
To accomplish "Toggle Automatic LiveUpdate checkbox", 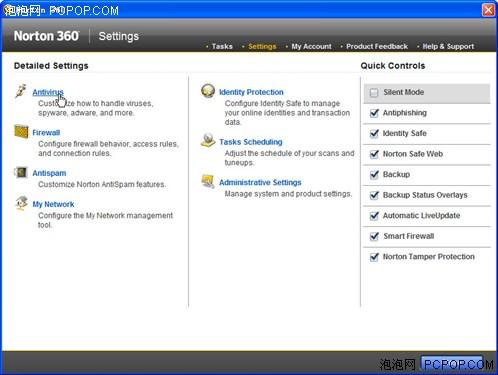I will [x=374, y=216].
